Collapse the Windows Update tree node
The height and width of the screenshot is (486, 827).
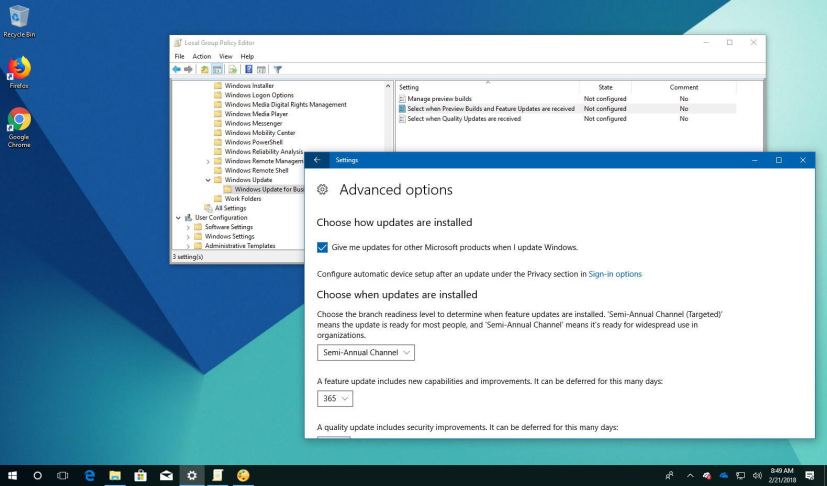click(208, 180)
